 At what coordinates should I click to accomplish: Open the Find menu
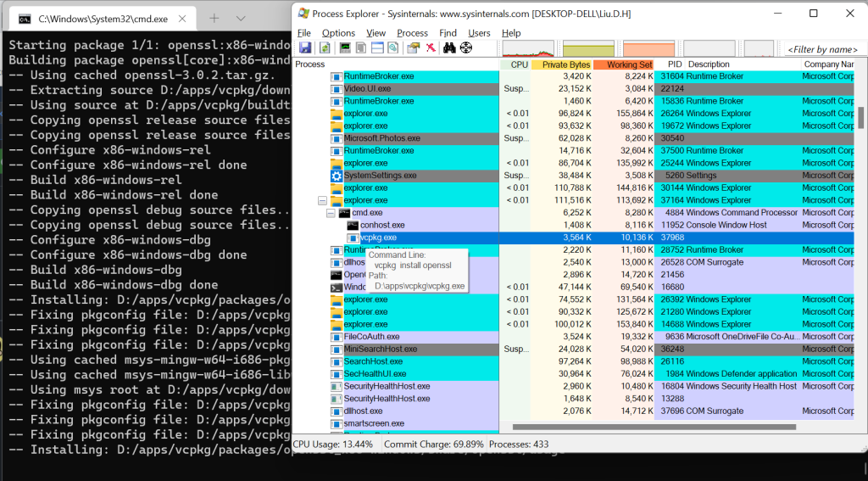(x=448, y=33)
